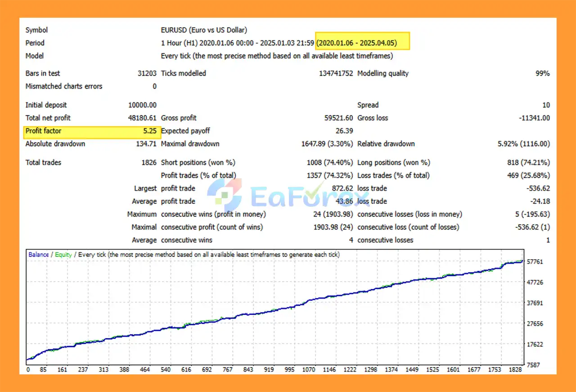
Task: Select the Equity legend label
Action: point(64,254)
